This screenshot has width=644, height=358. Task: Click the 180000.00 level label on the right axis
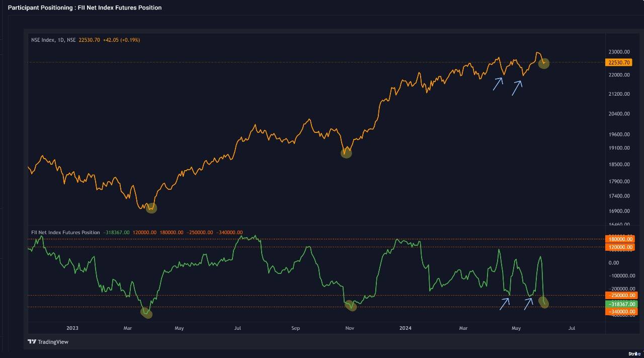[x=620, y=239]
